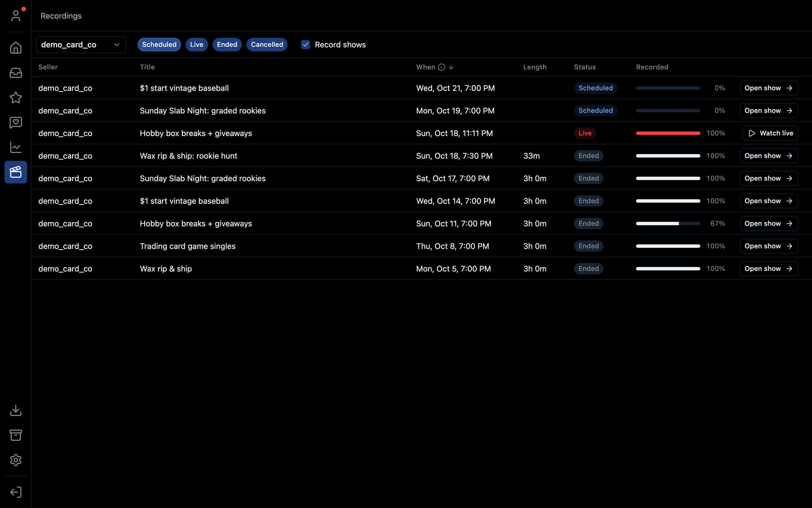812x508 pixels.
Task: Click Ended status badge for Trading card game singles
Action: [588, 246]
